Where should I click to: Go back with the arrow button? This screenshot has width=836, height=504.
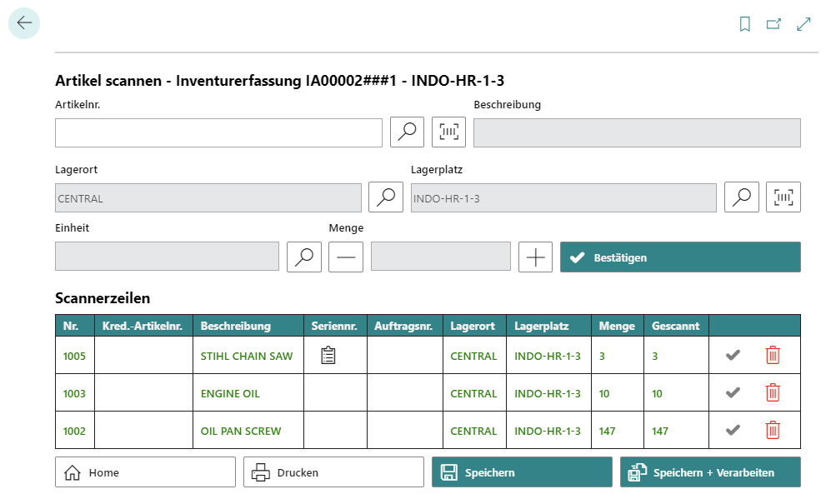(x=24, y=23)
